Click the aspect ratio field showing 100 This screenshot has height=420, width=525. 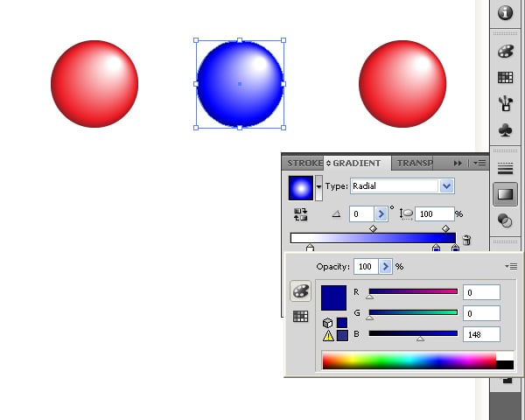435,214
